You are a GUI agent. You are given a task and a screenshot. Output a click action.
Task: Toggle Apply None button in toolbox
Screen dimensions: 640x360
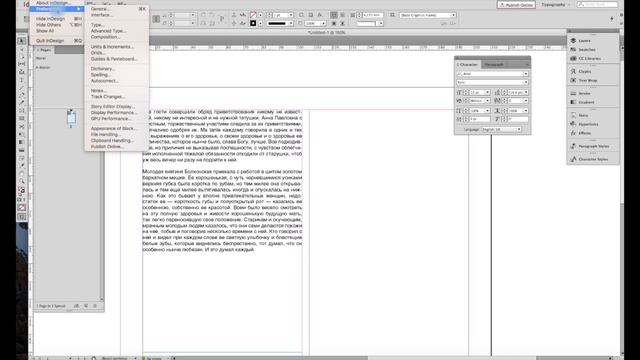click(22, 207)
